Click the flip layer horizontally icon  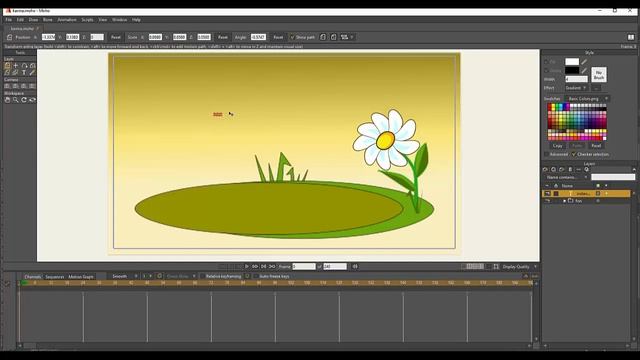323,37
